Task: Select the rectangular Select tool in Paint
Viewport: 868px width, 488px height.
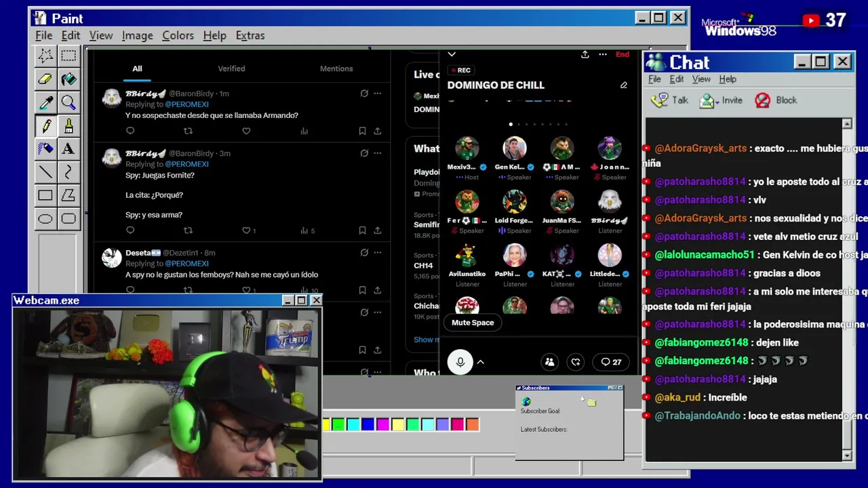Action: click(x=68, y=56)
